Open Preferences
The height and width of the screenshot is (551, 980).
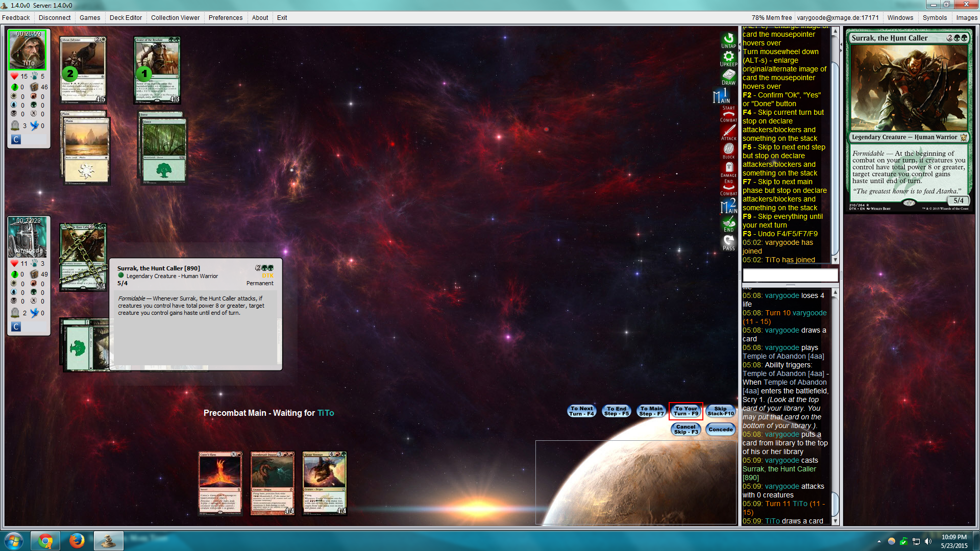226,17
